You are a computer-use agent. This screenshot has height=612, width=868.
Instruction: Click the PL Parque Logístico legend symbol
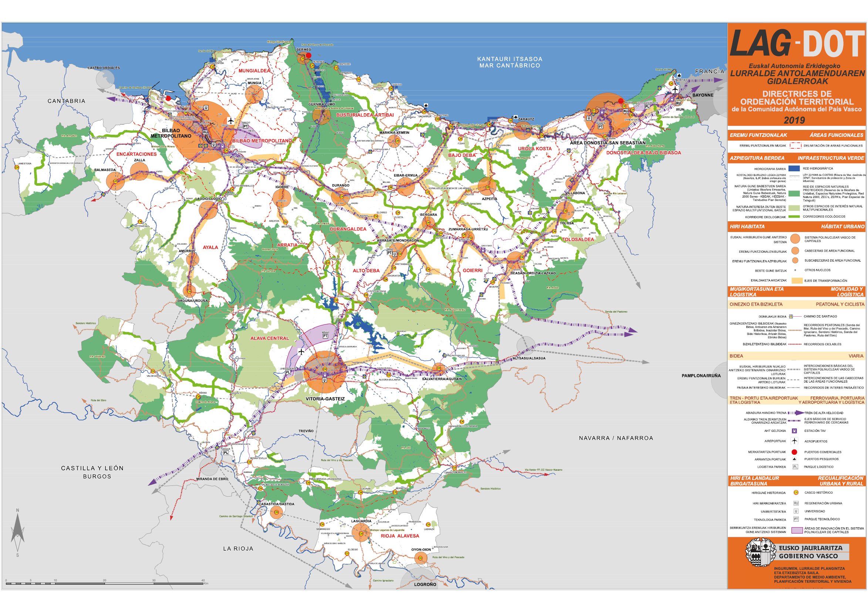click(795, 467)
